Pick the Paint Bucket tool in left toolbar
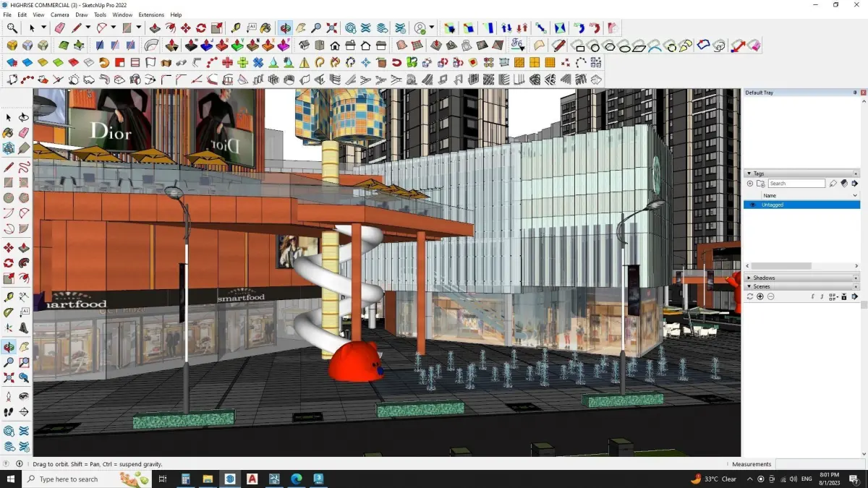 tap(9, 133)
